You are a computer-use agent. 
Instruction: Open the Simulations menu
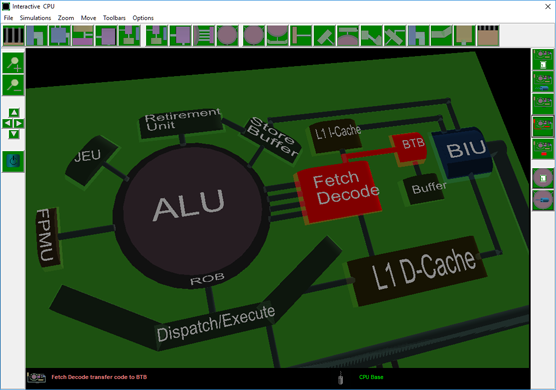coord(35,18)
